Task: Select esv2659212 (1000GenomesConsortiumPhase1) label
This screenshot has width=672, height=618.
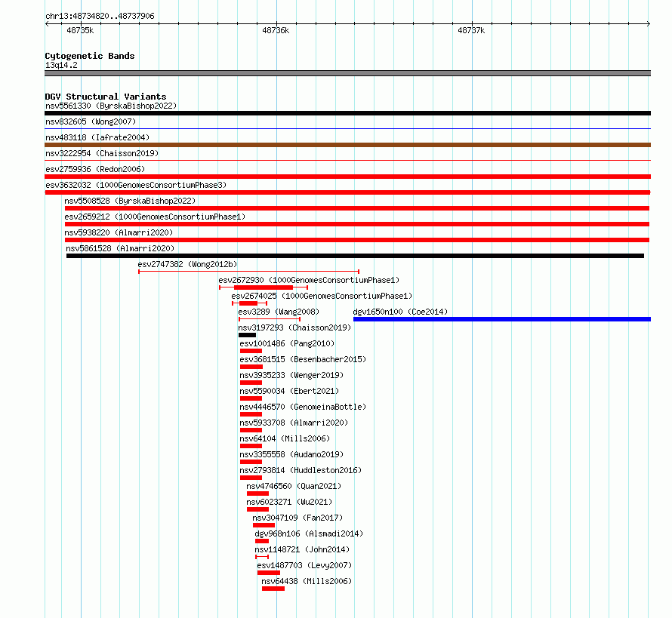Action: coord(155,217)
